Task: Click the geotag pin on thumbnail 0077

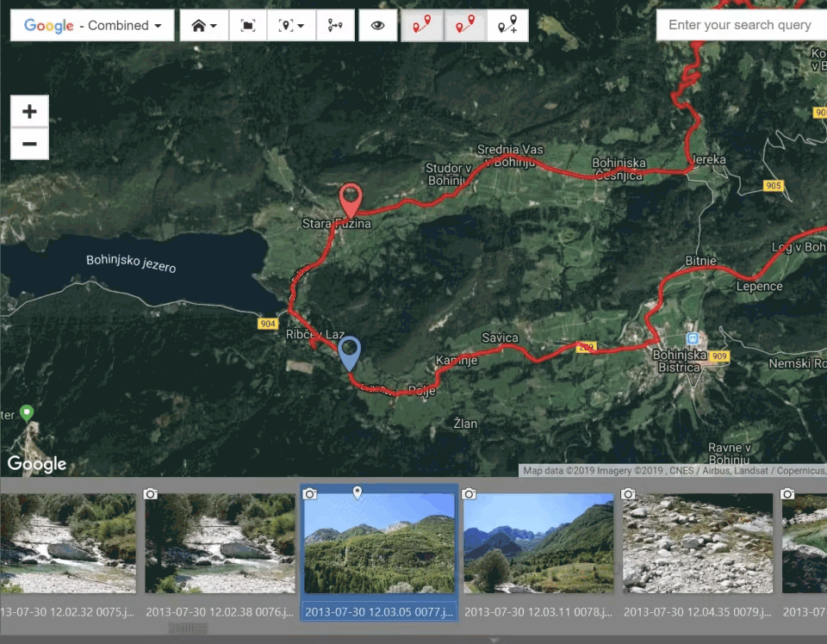Action: coord(358,492)
